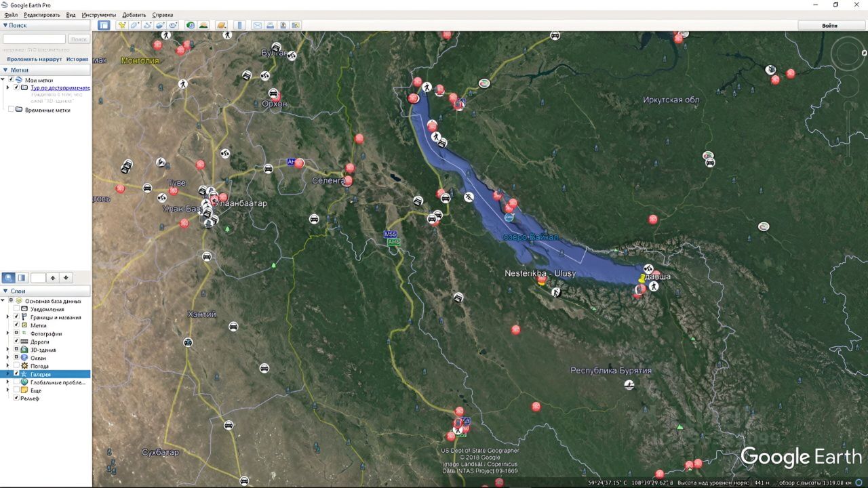Click the Move joystick navigation control
This screenshot has width=868, height=488.
[848, 86]
